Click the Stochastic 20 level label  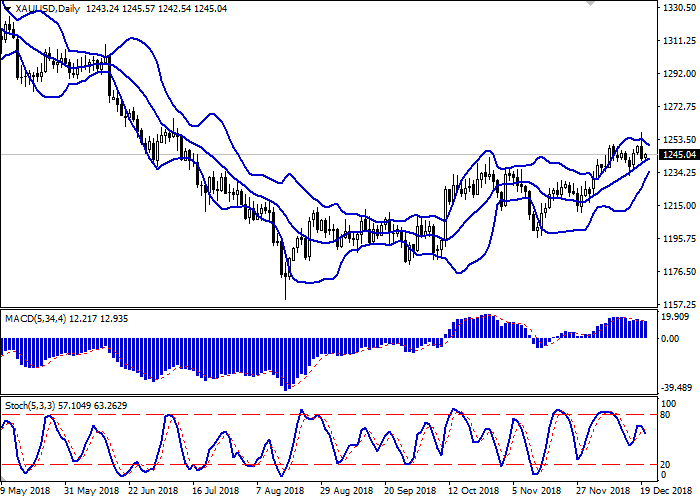pyautogui.click(x=665, y=465)
